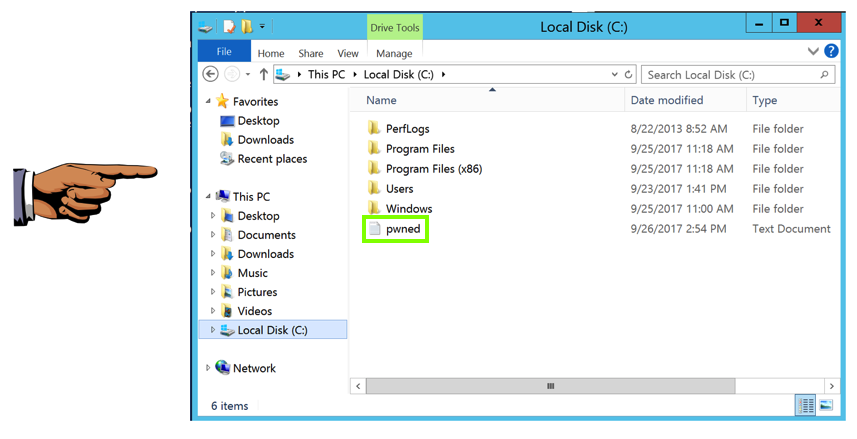The width and height of the screenshot is (857, 439).
Task: Open Music in the navigation pane
Action: coord(253,273)
